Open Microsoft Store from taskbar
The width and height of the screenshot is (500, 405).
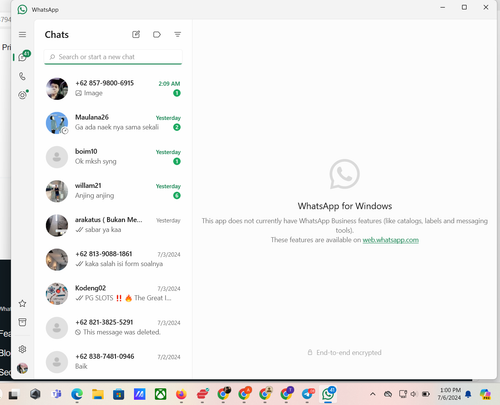point(118,394)
